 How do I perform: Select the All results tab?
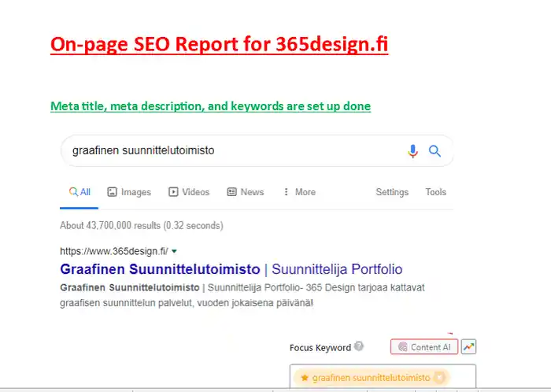point(80,192)
